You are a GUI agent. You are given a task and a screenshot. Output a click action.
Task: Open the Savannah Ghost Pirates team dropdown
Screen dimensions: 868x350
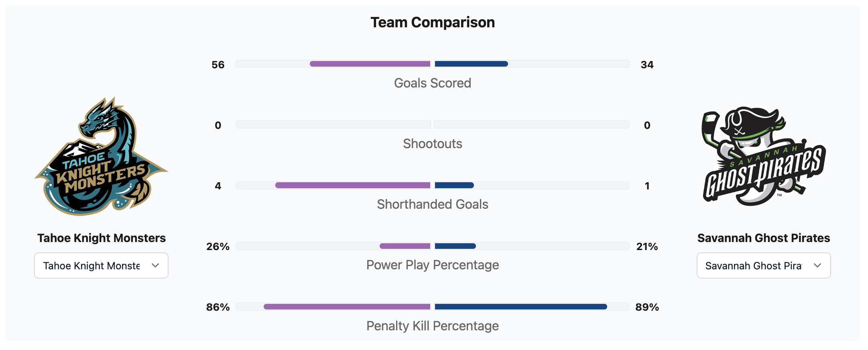pyautogui.click(x=763, y=265)
